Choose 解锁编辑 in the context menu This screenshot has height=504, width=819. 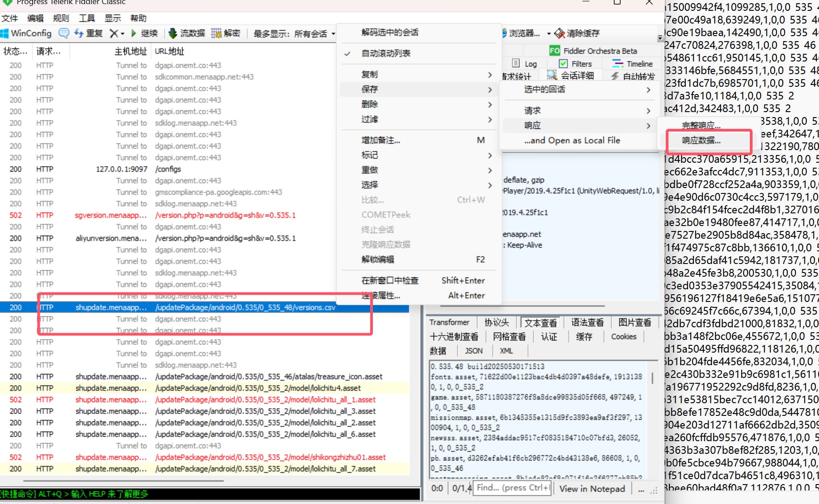tap(419, 259)
